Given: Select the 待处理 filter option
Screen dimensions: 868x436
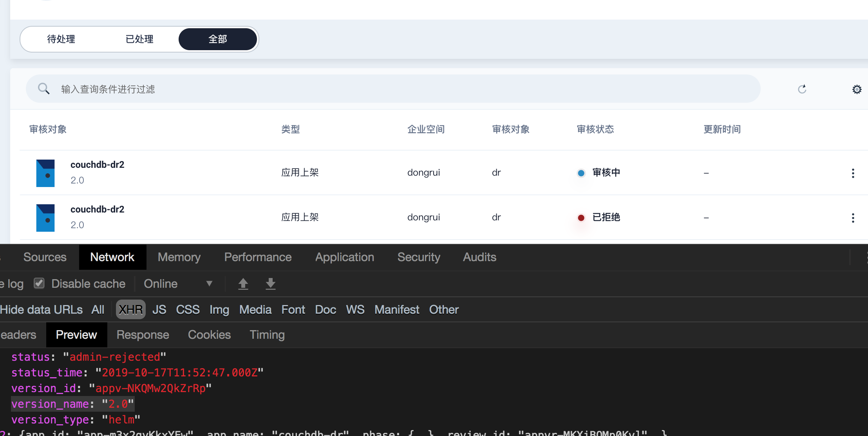Looking at the screenshot, I should [x=61, y=39].
